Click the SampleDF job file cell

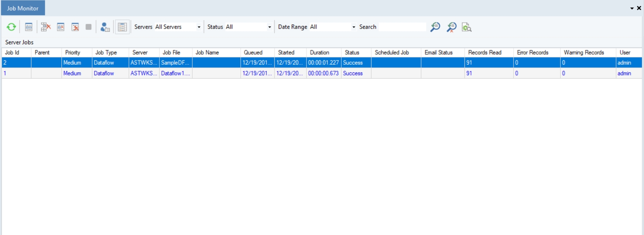(175, 63)
